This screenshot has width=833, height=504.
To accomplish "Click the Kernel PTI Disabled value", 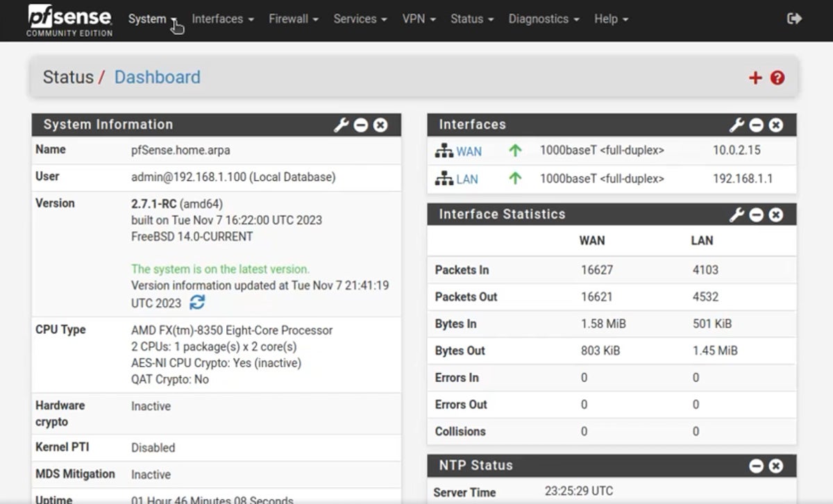I will (x=153, y=448).
